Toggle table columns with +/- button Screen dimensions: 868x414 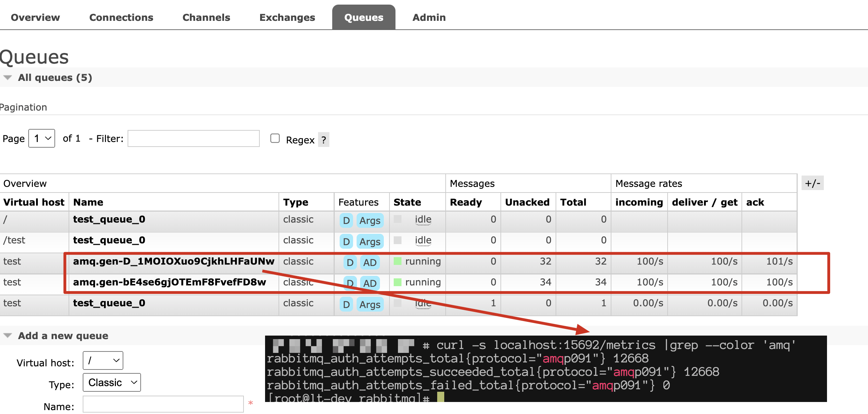pyautogui.click(x=813, y=183)
